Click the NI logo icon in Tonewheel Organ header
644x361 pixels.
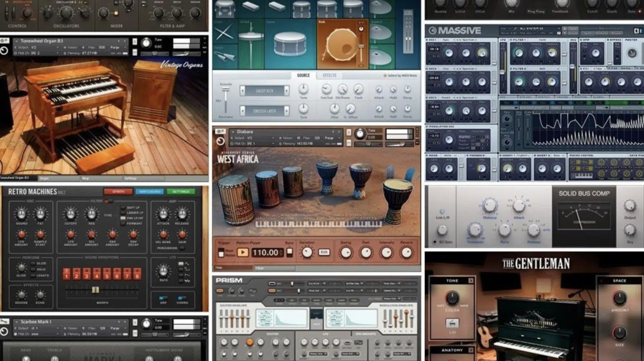[x=4, y=51]
